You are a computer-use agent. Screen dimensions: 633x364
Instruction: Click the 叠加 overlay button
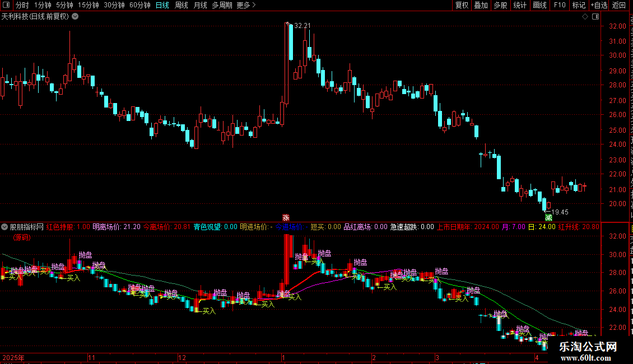(481, 5)
